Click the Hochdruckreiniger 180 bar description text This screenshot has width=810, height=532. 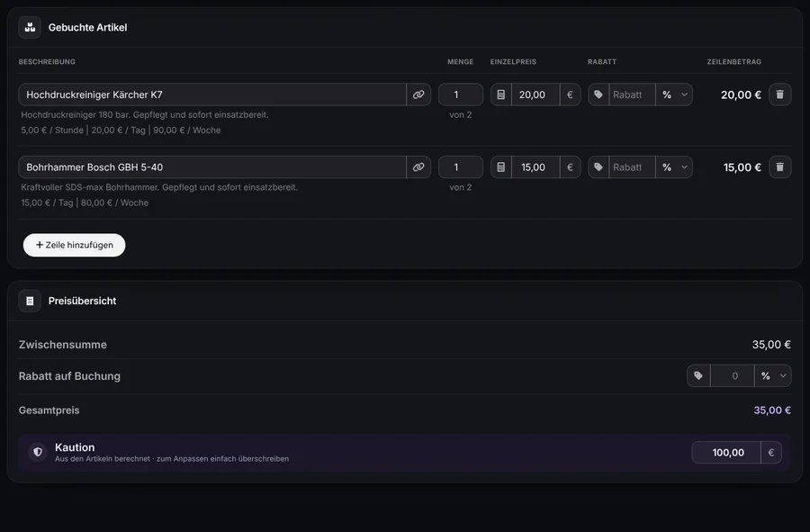pos(145,114)
